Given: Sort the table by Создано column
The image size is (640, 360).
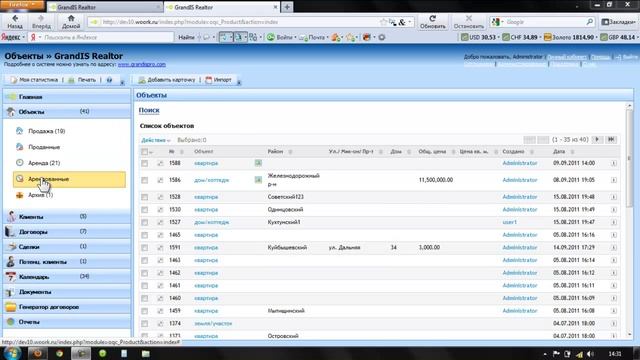Looking at the screenshot, I should pyautogui.click(x=513, y=151).
